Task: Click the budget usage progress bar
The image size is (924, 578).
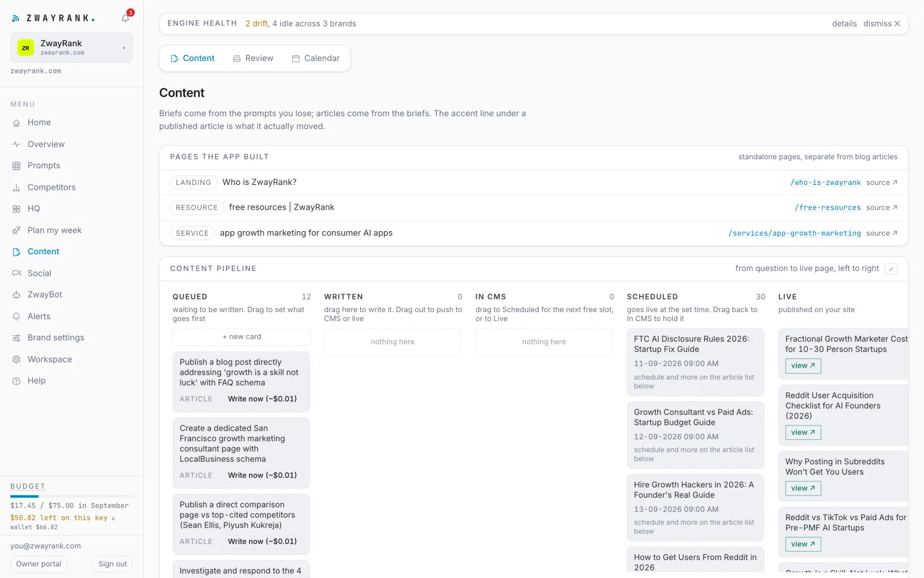Action: click(x=72, y=497)
